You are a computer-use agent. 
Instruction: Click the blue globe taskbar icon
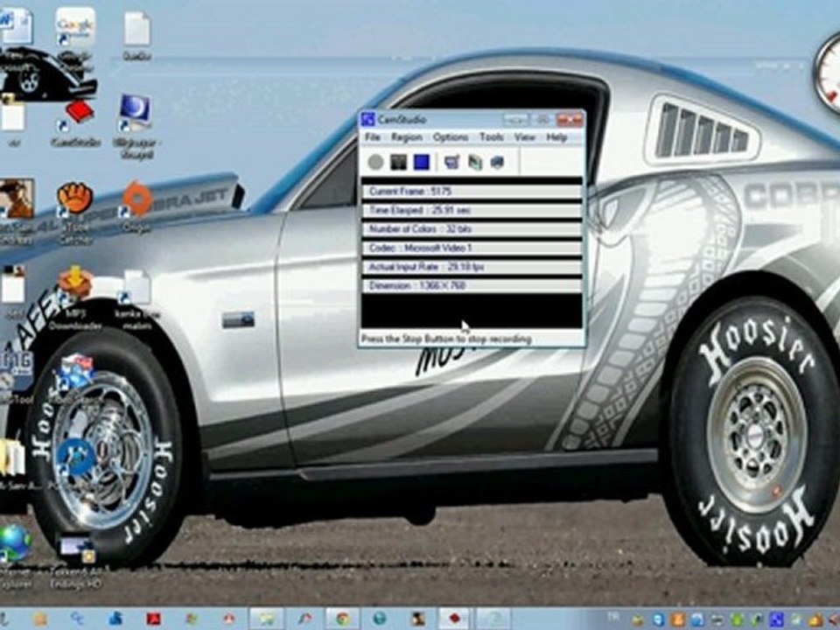pyautogui.click(x=379, y=619)
